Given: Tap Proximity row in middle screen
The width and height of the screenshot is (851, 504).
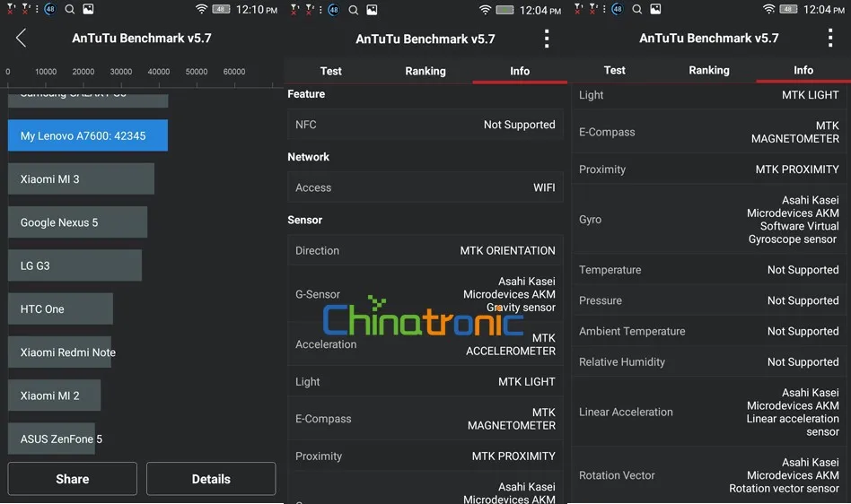Looking at the screenshot, I should tap(425, 456).
